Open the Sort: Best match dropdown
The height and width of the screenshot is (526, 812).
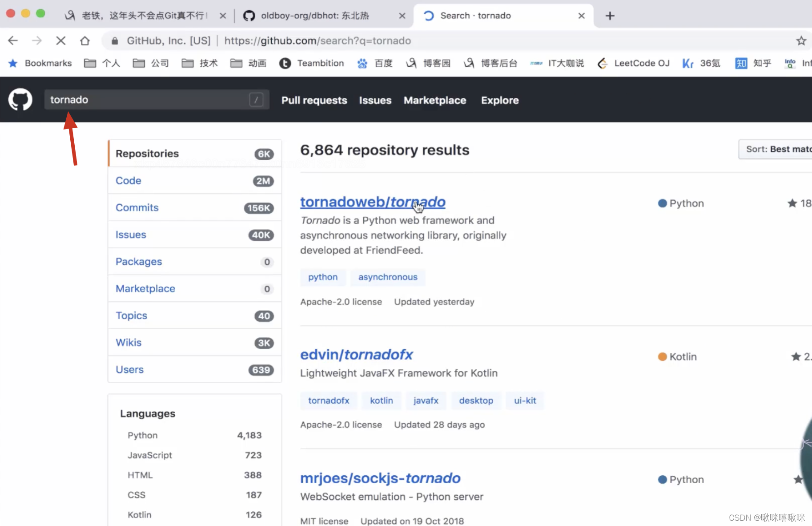(x=775, y=149)
